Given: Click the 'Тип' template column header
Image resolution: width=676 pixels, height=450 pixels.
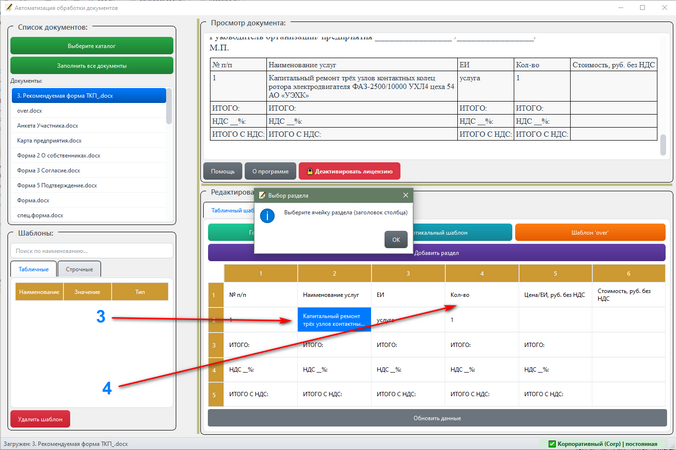Looking at the screenshot, I should coord(140,292).
